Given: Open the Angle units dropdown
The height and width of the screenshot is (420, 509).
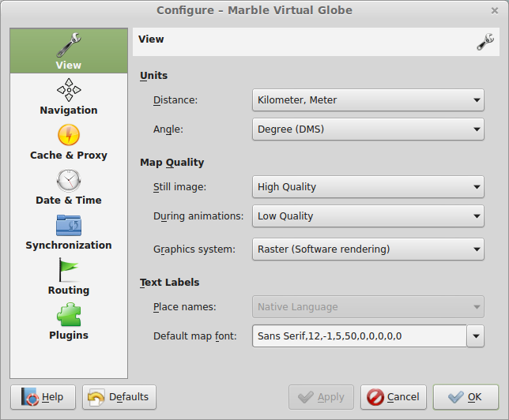Looking at the screenshot, I should [x=368, y=129].
